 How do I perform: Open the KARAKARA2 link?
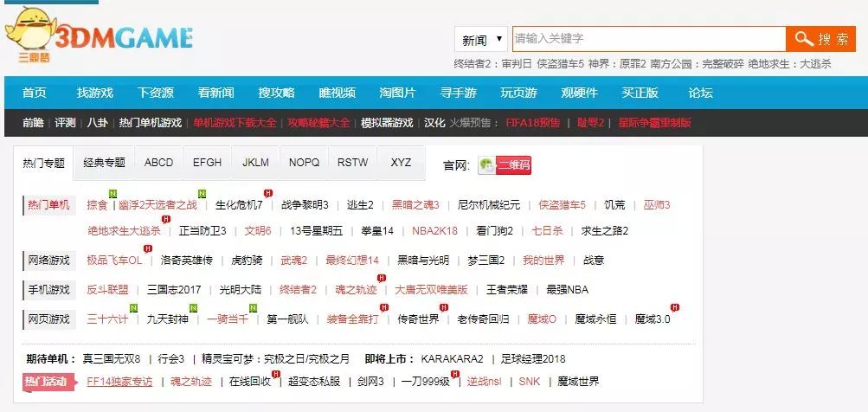[x=453, y=359]
